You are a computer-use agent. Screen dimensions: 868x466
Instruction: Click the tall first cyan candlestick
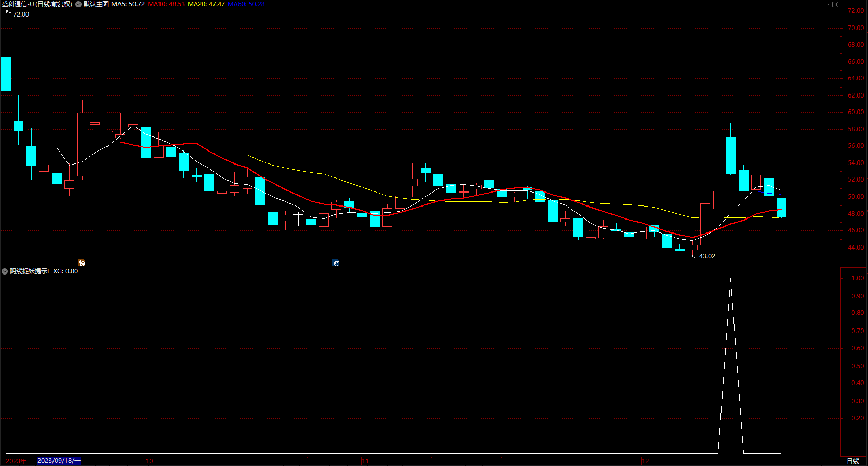pos(6,74)
